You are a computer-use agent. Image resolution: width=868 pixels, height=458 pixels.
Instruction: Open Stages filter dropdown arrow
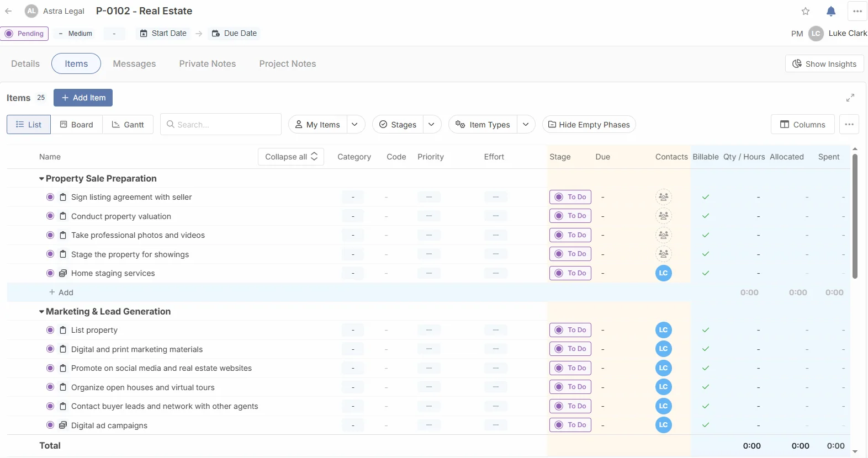pos(432,125)
